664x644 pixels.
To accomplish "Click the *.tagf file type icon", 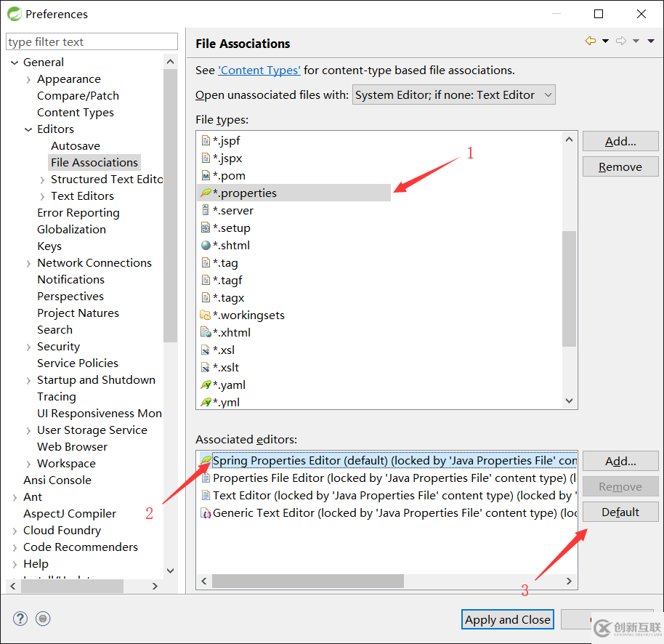I will pos(206,280).
